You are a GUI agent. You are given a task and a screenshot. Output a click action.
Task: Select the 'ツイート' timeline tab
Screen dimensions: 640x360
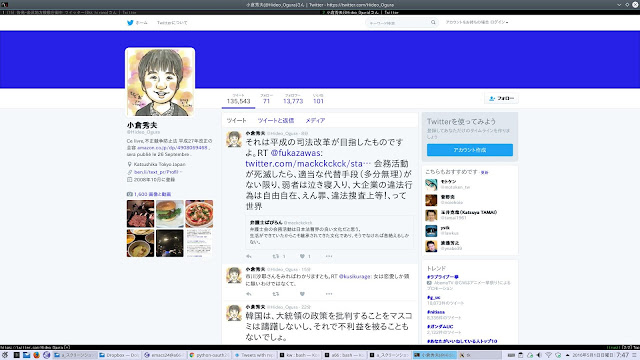[x=236, y=120]
